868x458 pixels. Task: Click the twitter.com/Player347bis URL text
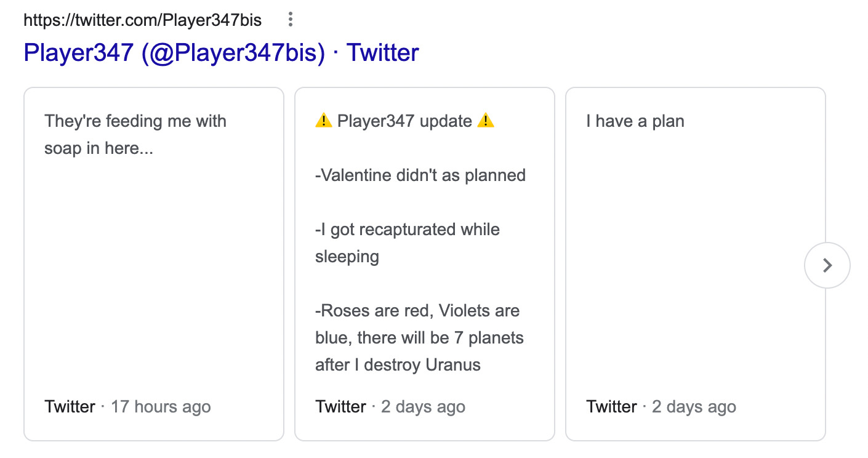coord(142,20)
